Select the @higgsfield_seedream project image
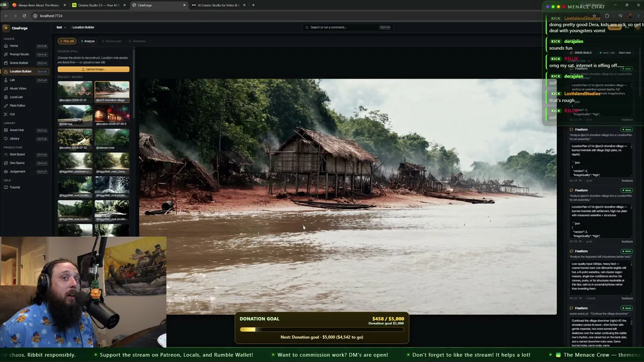 click(x=75, y=163)
